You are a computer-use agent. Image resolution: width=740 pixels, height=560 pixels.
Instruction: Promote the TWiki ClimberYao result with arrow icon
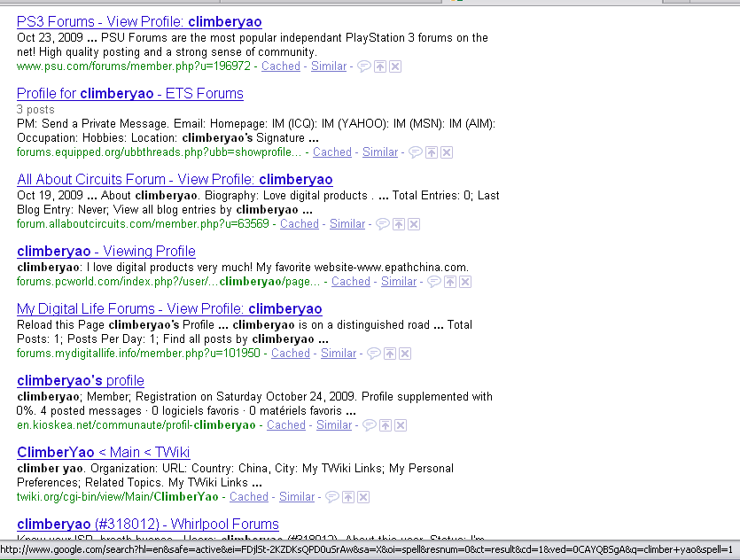tap(347, 497)
